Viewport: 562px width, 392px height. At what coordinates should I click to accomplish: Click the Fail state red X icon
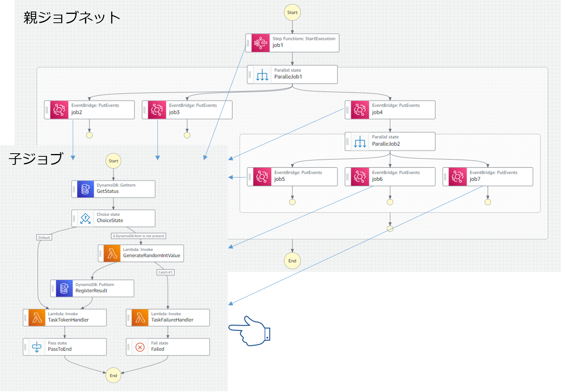[x=140, y=347]
